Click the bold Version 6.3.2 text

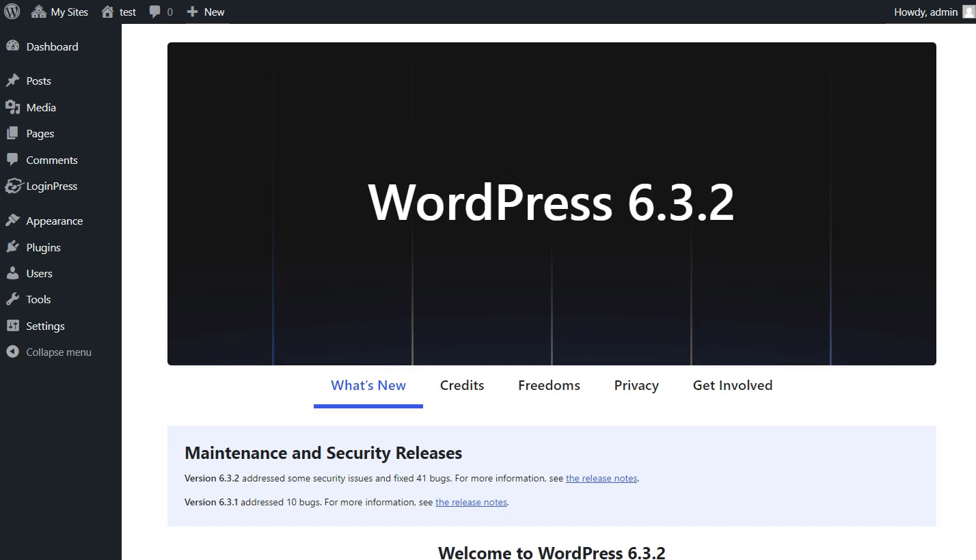point(212,478)
